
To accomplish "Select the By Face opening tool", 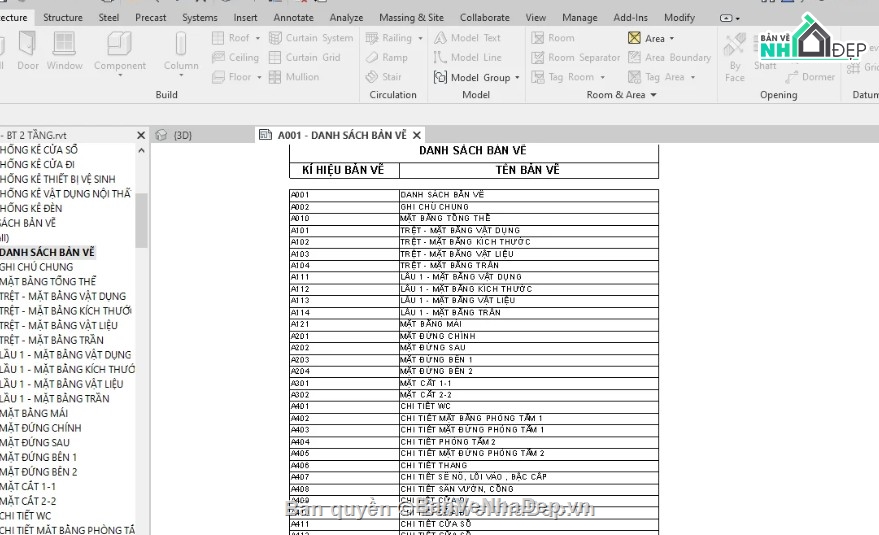I will (734, 57).
